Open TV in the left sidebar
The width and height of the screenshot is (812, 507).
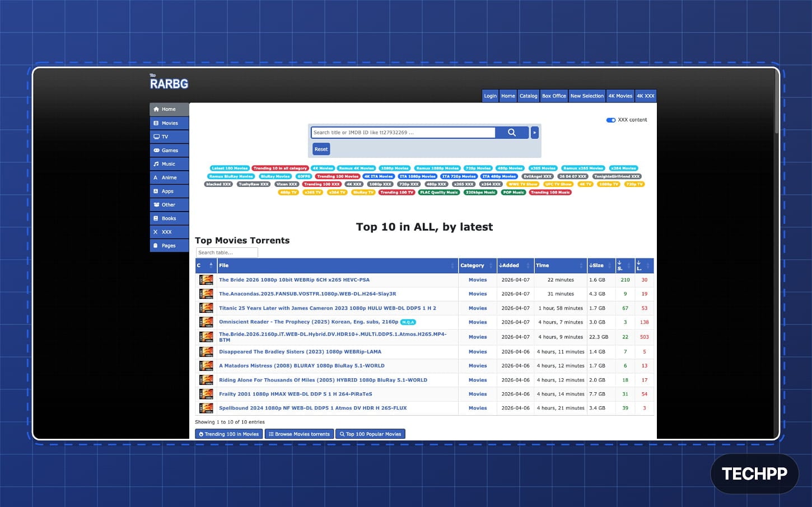(x=169, y=137)
